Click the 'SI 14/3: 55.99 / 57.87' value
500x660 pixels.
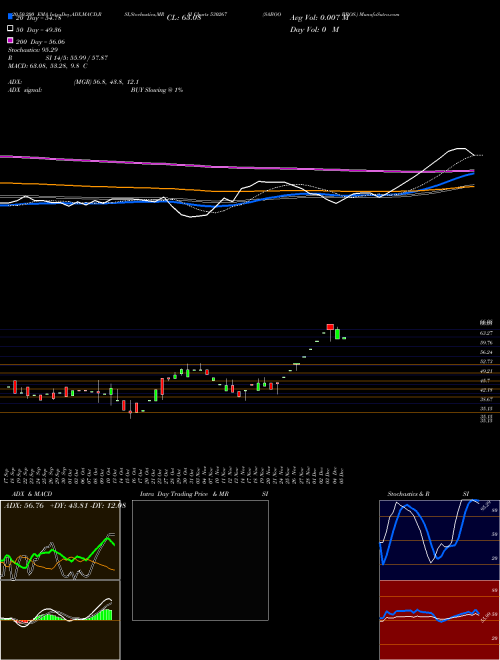click(x=77, y=58)
